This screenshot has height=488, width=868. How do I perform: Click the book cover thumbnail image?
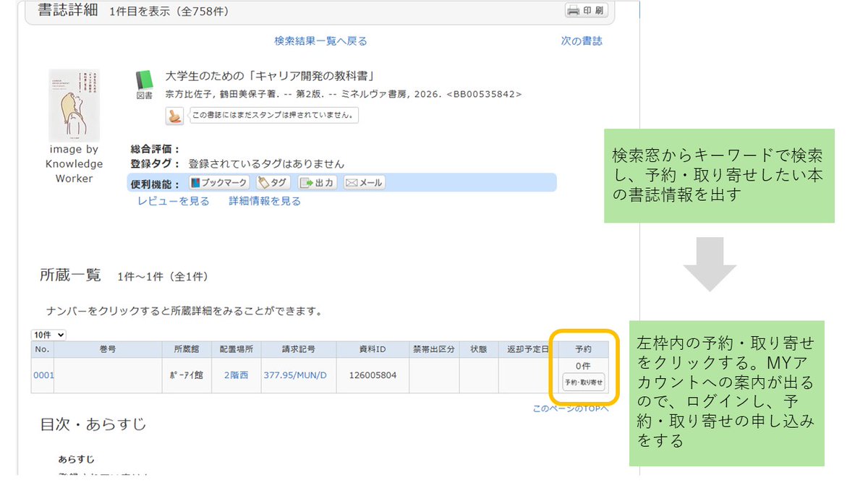tap(74, 105)
